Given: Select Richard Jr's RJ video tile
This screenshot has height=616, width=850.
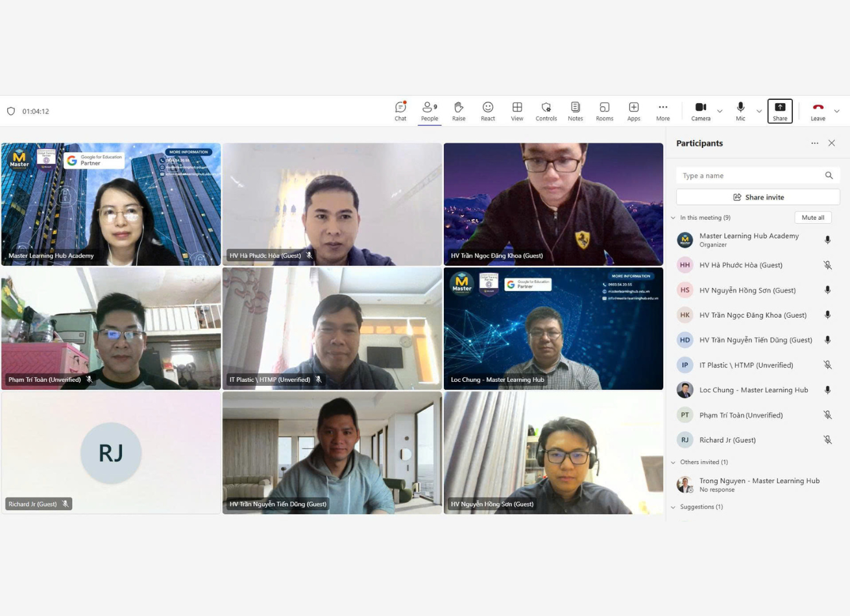Looking at the screenshot, I should [111, 453].
